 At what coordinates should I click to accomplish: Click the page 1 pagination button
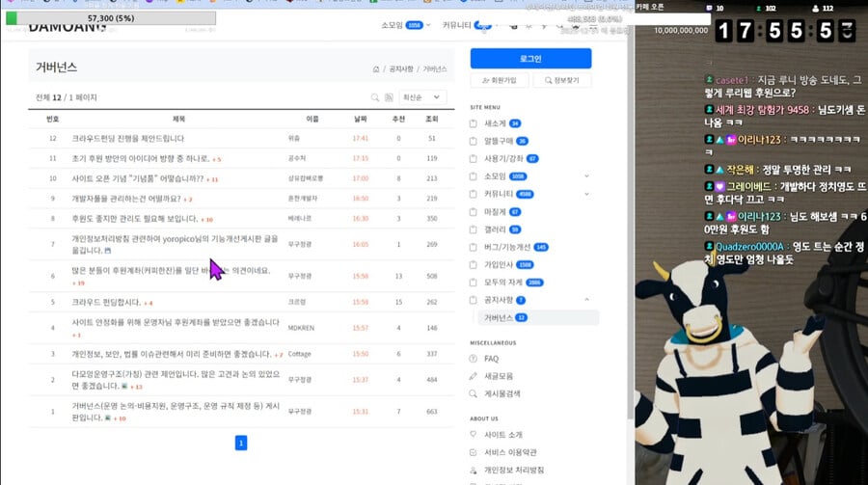(x=241, y=443)
